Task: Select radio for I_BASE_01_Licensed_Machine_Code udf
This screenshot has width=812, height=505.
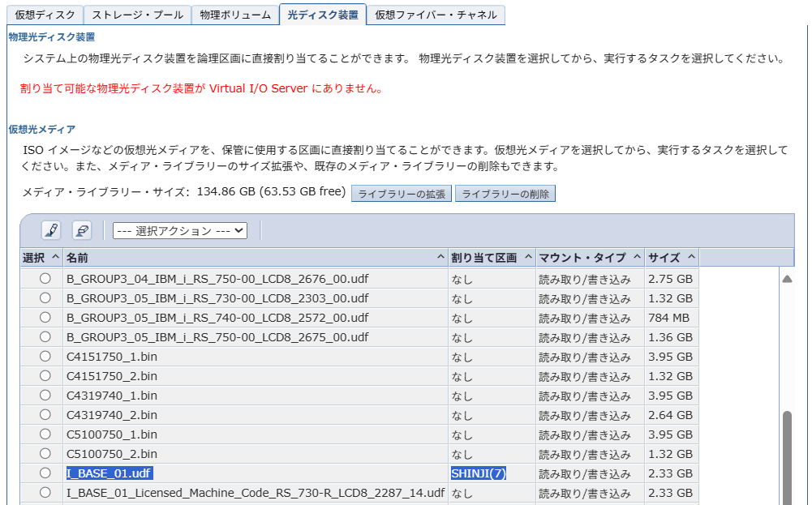Action: click(x=45, y=492)
